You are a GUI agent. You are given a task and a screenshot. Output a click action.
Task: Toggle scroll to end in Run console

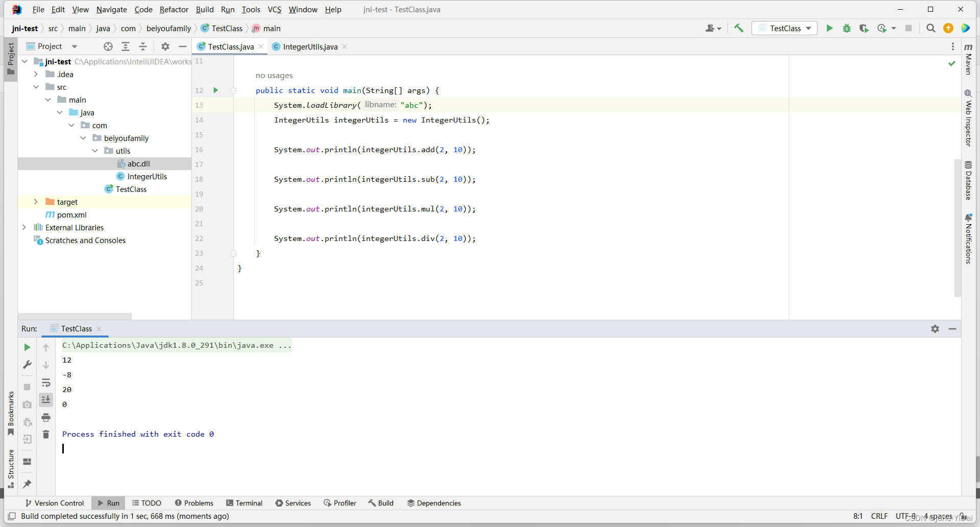[46, 399]
